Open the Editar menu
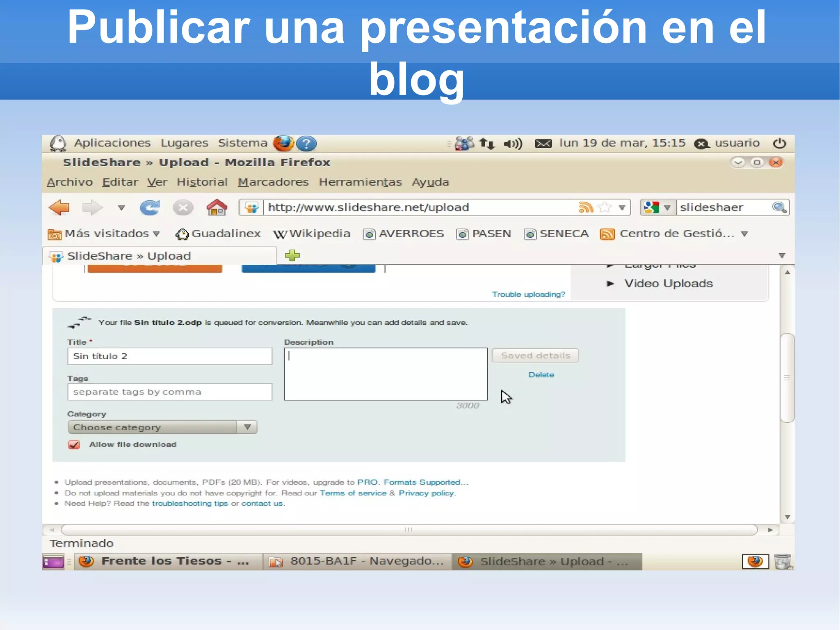The image size is (840, 630). pyautogui.click(x=120, y=182)
